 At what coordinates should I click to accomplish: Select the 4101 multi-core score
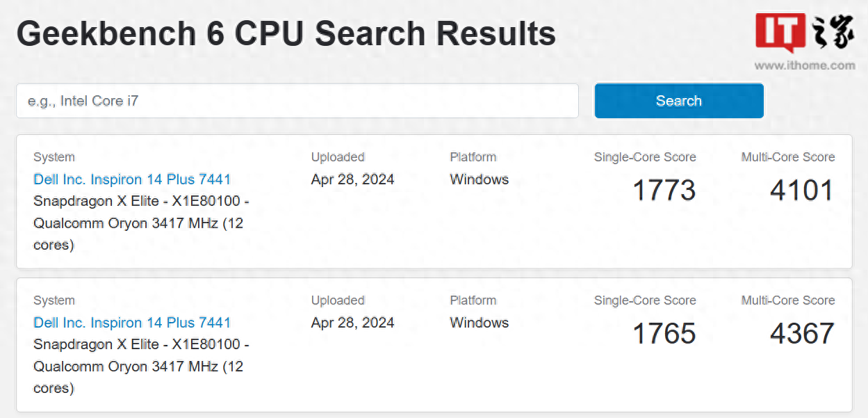pos(802,191)
